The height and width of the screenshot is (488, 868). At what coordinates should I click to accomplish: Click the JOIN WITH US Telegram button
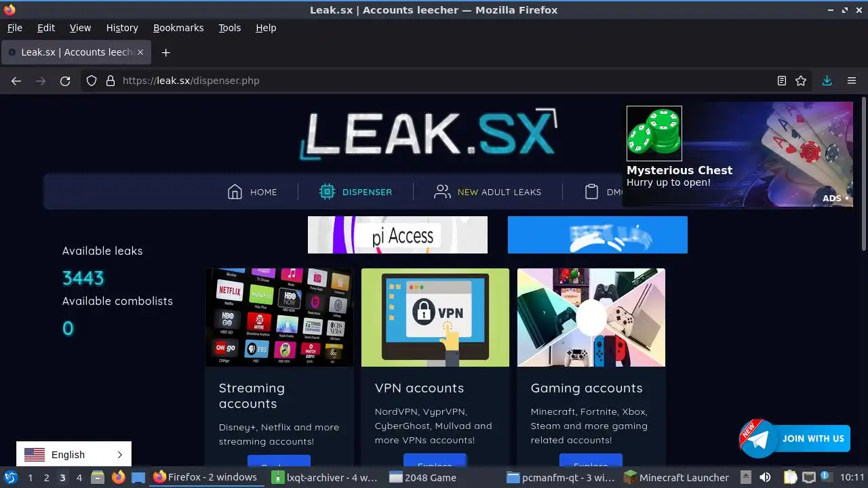pyautogui.click(x=794, y=439)
